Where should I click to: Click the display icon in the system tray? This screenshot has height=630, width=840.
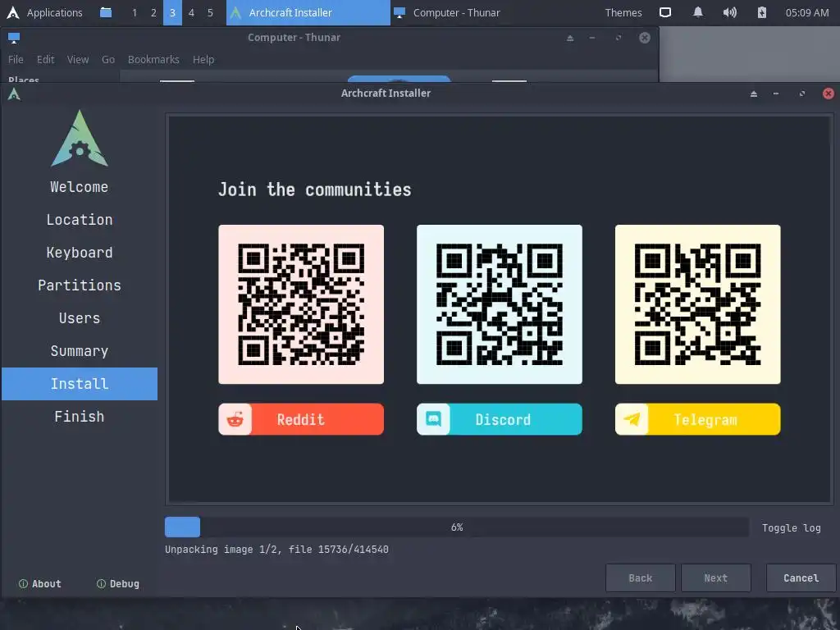pyautogui.click(x=664, y=12)
